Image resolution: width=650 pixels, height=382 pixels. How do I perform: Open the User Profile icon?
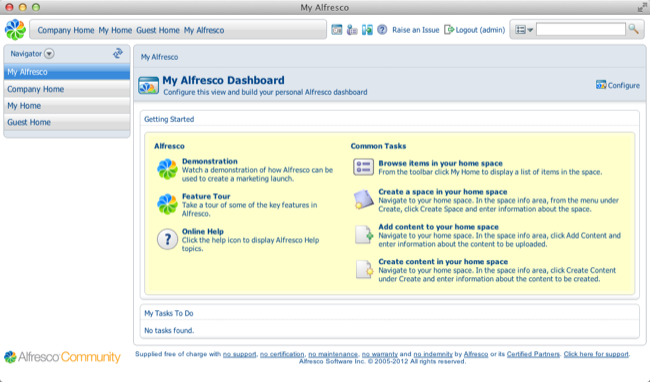(352, 30)
